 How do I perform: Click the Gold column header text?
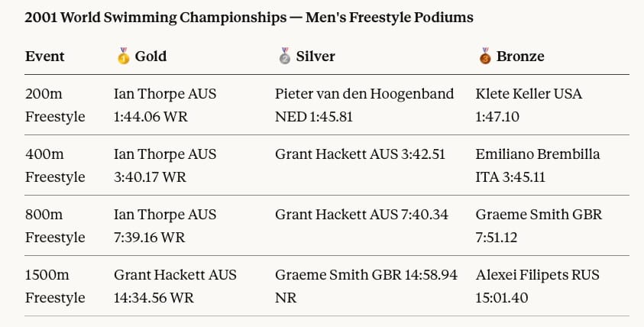click(x=150, y=56)
